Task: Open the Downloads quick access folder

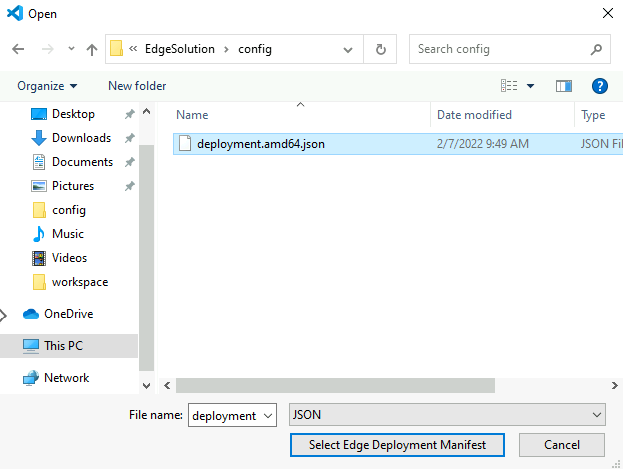Action: coord(81,138)
